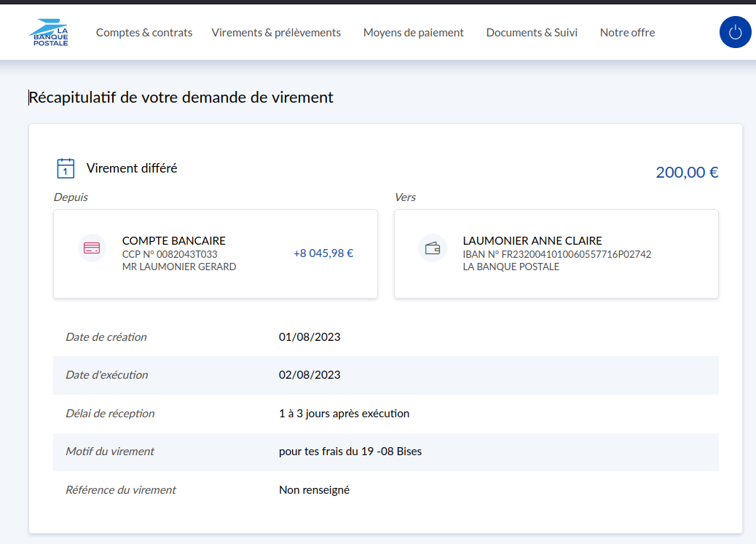The width and height of the screenshot is (756, 544).
Task: Click the +8 045,98 € account balance
Action: click(x=323, y=253)
